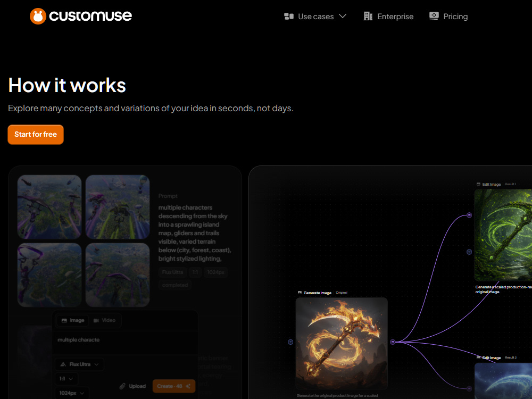Click the Upload paperclip icon
The image size is (532, 399).
[x=122, y=386]
